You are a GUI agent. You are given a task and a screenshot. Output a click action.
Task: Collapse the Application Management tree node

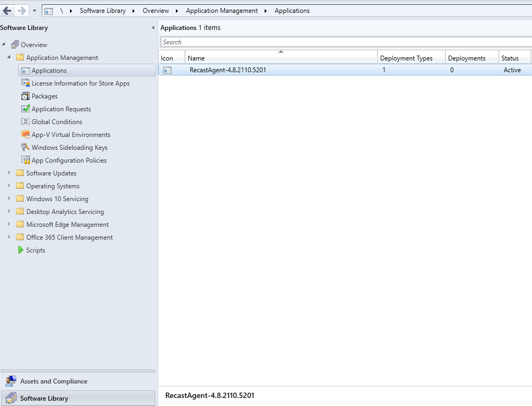[x=9, y=57]
